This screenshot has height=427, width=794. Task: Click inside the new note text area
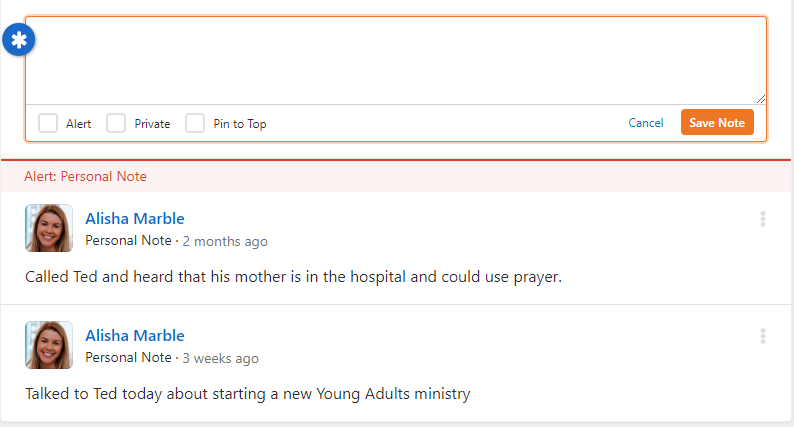[x=396, y=61]
